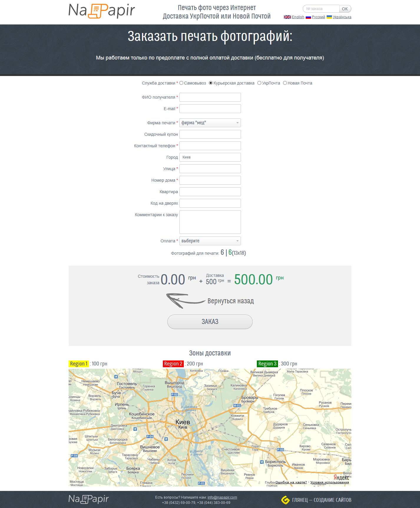
Task: Switch site language to Українська
Action: coord(342,17)
